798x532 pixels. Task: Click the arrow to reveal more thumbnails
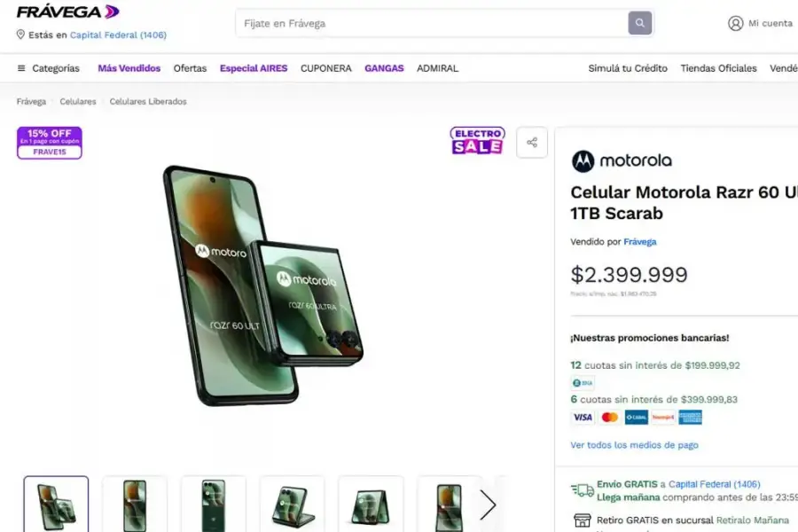tap(489, 505)
